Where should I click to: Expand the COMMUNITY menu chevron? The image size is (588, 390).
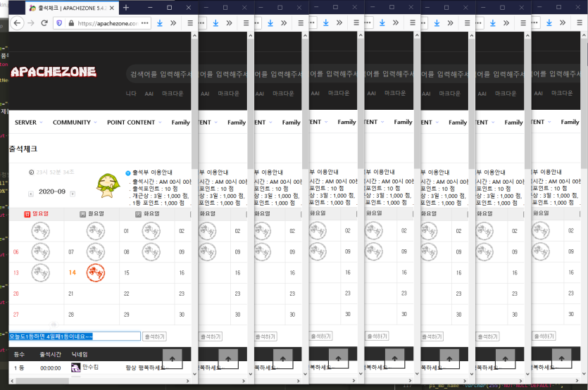(95, 122)
